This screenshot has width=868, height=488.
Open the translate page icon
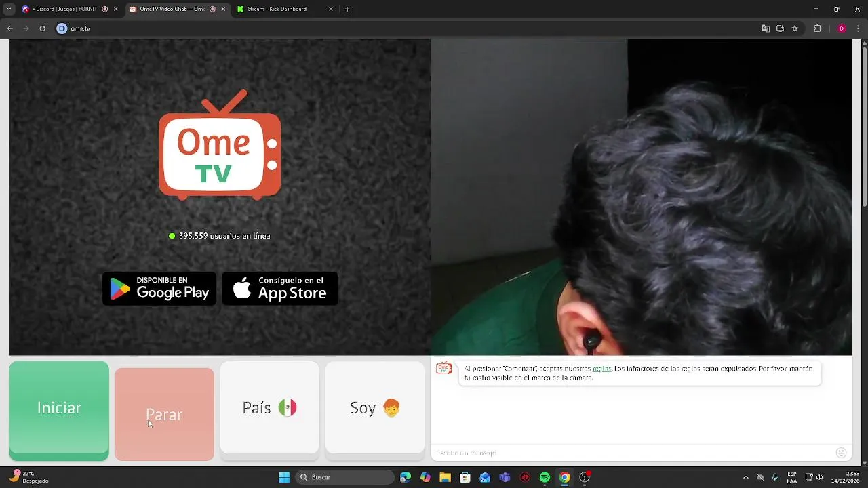(x=766, y=28)
